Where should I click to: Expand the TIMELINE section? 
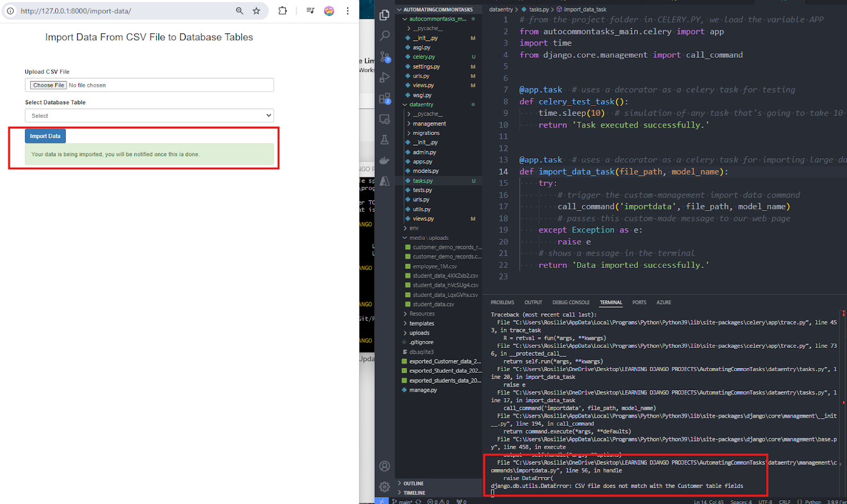(414, 493)
